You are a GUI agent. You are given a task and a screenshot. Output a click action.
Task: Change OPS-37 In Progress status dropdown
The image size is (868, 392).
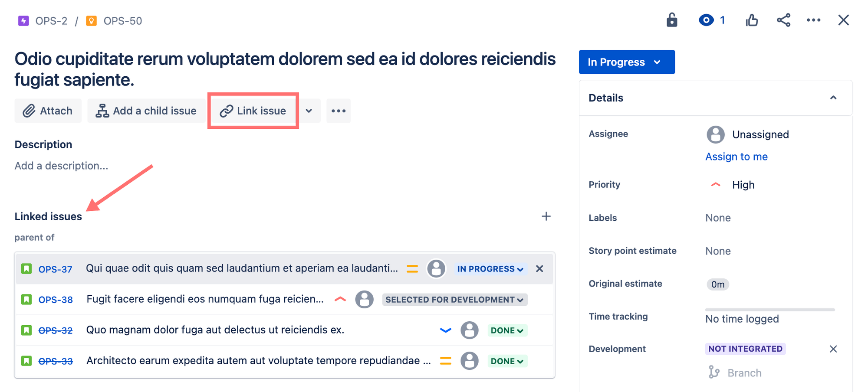[x=490, y=269]
